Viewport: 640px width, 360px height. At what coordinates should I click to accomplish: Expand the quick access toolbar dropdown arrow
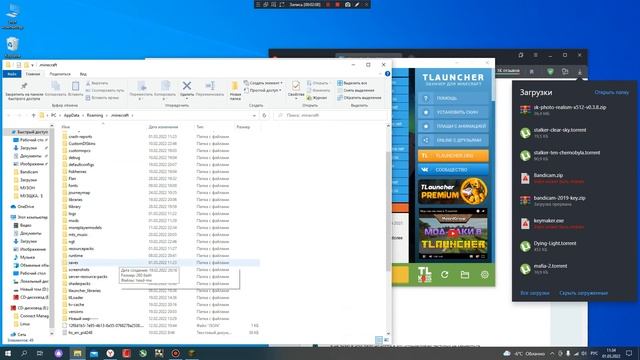(32, 65)
